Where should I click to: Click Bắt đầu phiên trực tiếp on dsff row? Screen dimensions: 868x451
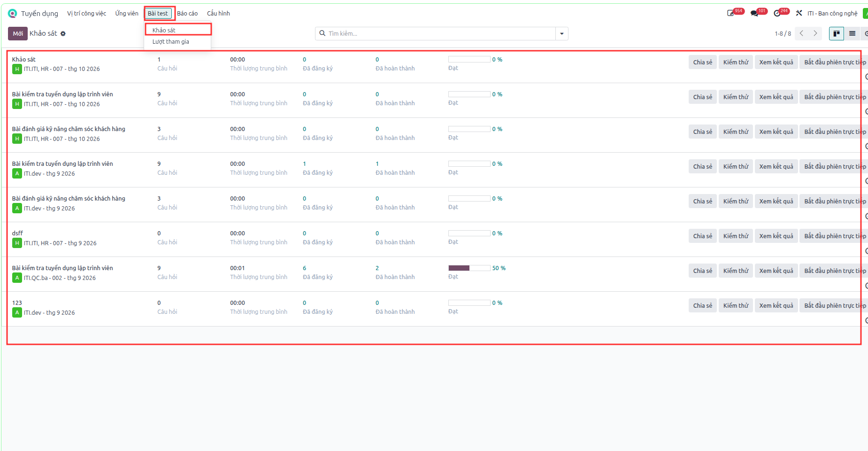(833, 236)
